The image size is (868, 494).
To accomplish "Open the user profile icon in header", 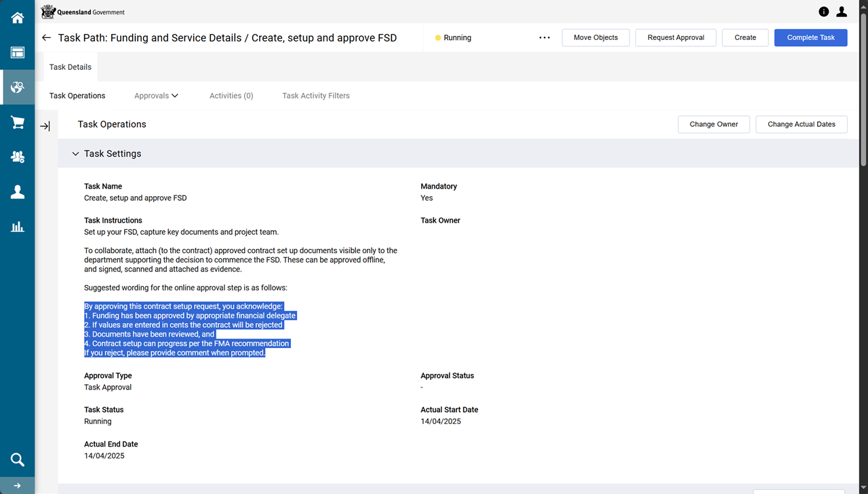I will [x=842, y=12].
